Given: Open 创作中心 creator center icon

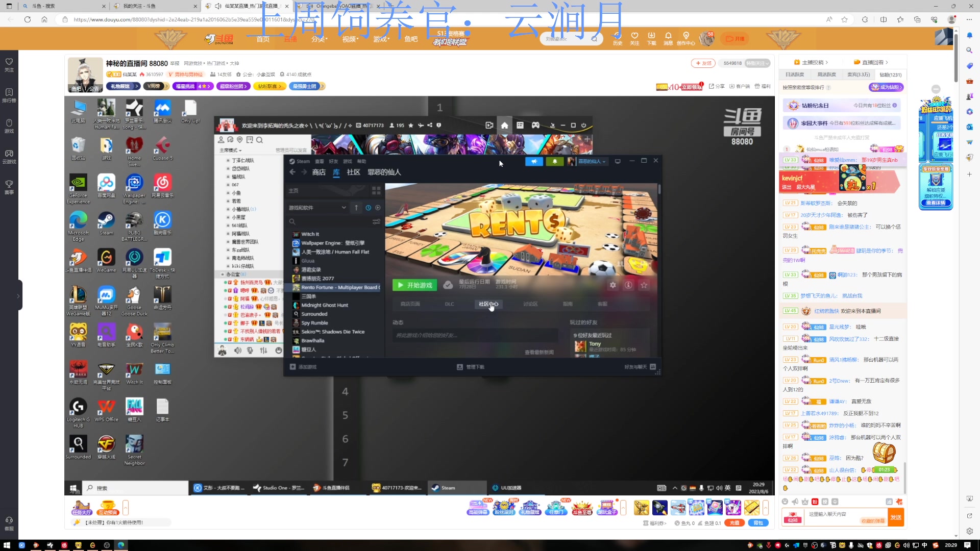Looking at the screenshot, I should [x=686, y=39].
